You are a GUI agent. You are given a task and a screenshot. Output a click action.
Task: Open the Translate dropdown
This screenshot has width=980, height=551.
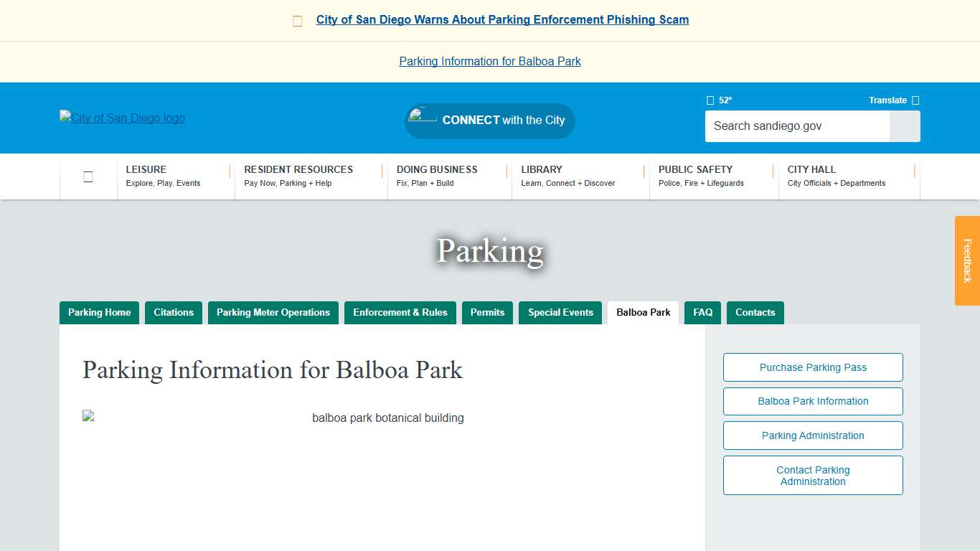(915, 100)
